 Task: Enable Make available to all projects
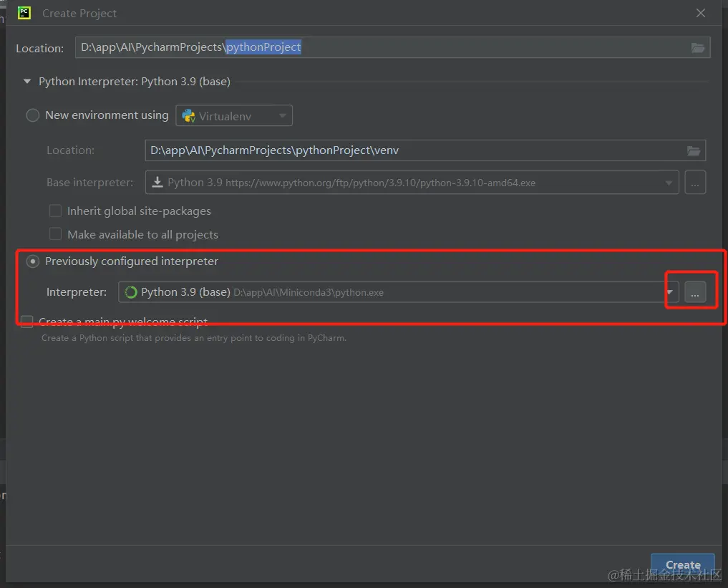tap(55, 234)
